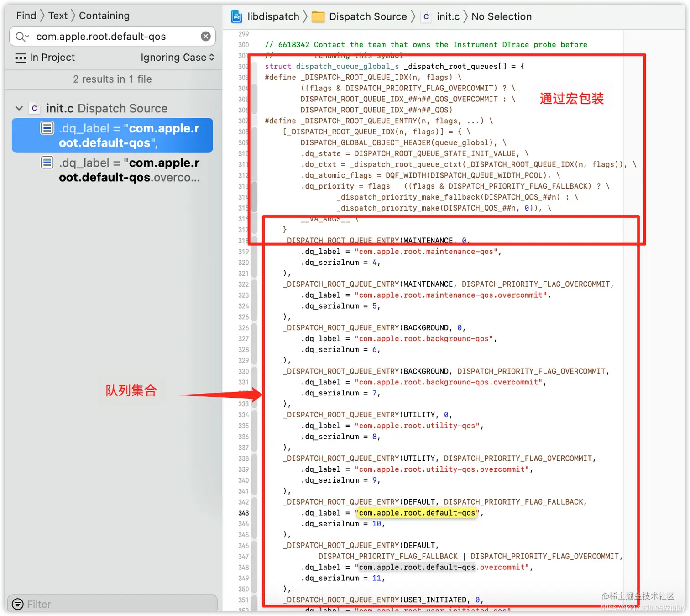This screenshot has width=690, height=616.
Task: Click the 2 results in 1 file label
Action: [112, 79]
